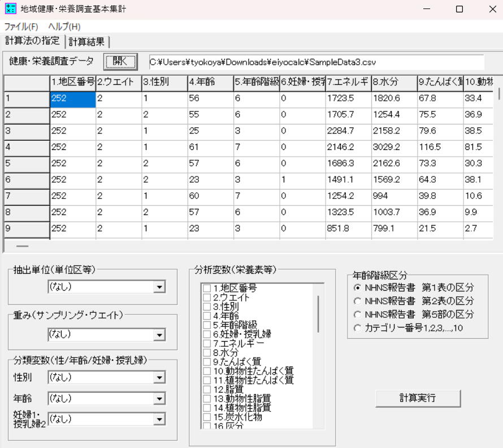Tick the 12.脂質 checkbox
This screenshot has height=448, width=503.
click(x=207, y=389)
